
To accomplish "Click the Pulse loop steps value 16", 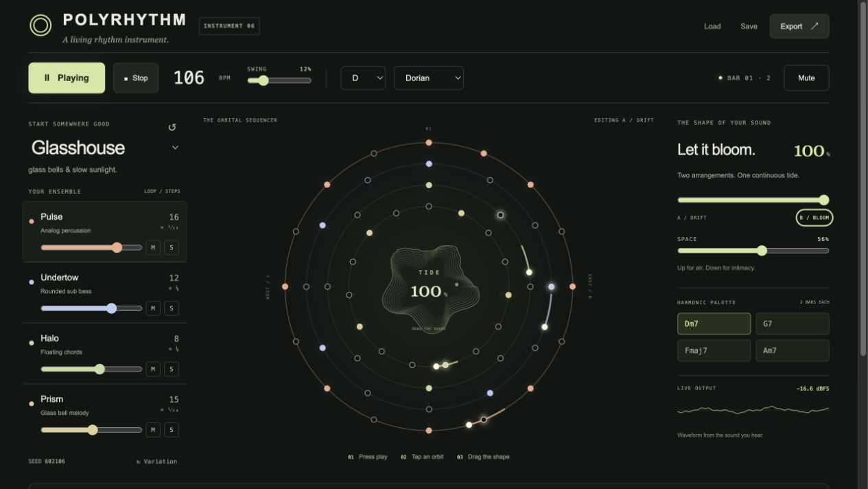I will pos(174,217).
